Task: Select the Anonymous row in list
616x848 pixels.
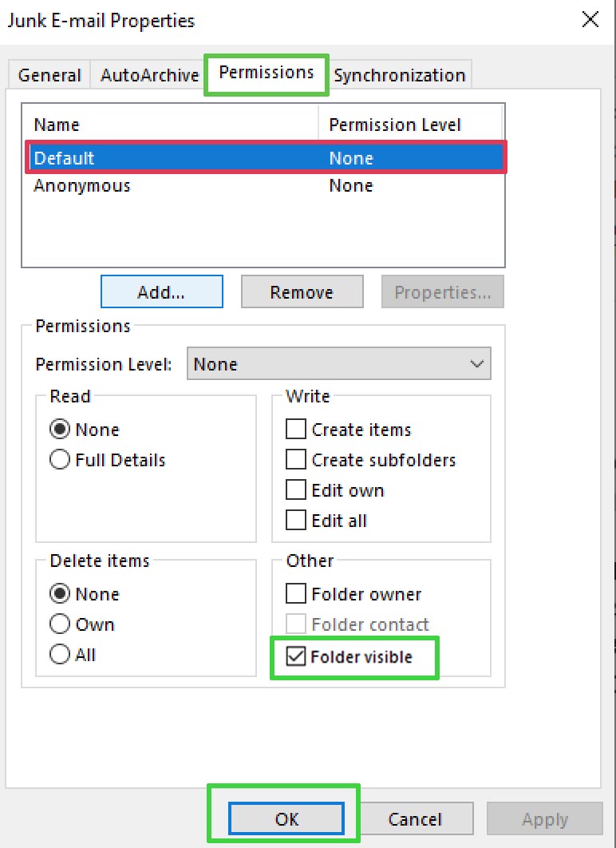Action: click(82, 186)
